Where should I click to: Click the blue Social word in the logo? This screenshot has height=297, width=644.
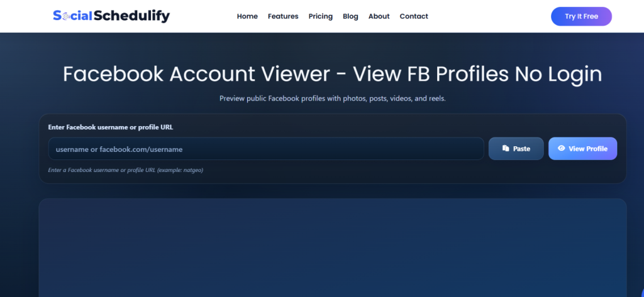click(x=73, y=16)
